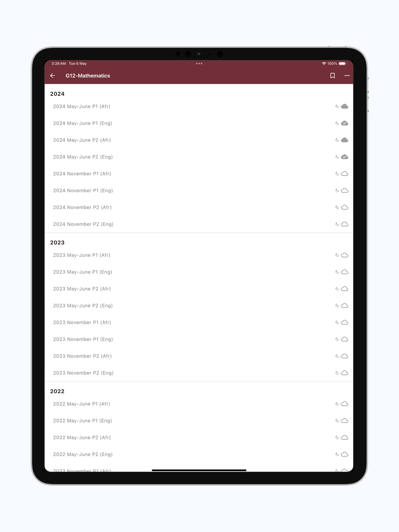This screenshot has height=532, width=399.
Task: Select 2023 November P1 (Eng) entry
Action: 199,339
